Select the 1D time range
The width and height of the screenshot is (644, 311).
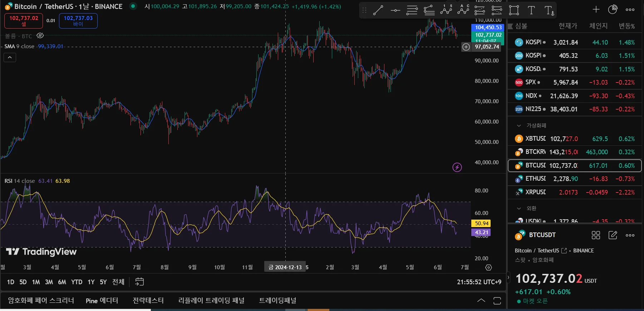coord(11,282)
